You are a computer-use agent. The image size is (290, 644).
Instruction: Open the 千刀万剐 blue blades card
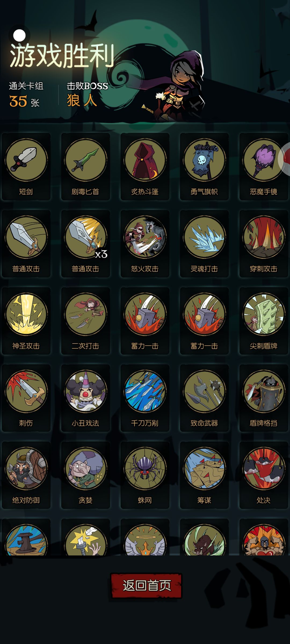pos(145,398)
